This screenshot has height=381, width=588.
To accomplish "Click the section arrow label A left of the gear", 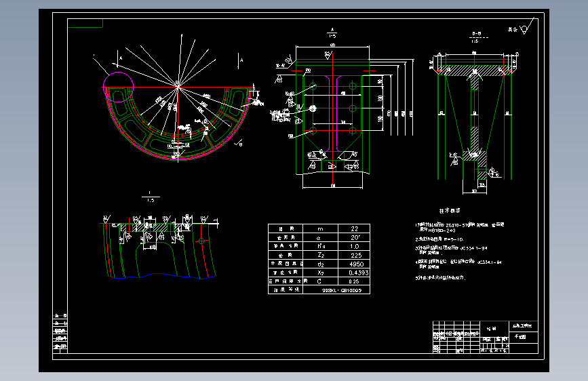I will tap(121, 58).
